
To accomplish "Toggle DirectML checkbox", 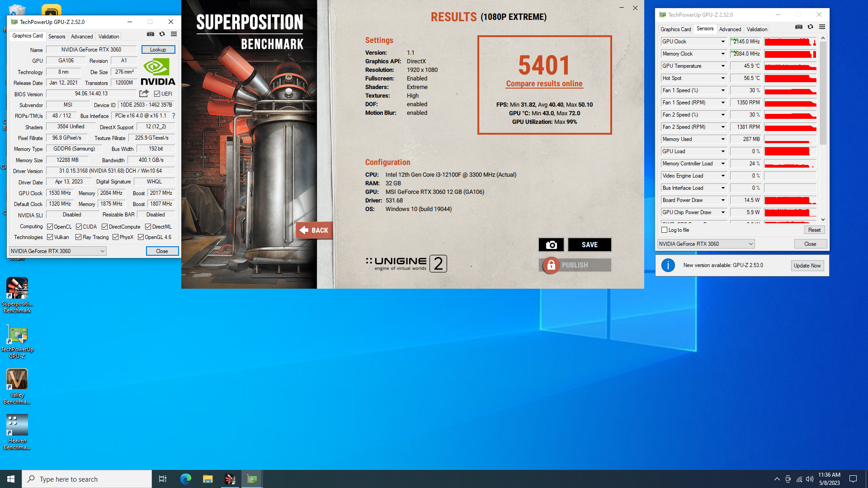I will coord(148,227).
